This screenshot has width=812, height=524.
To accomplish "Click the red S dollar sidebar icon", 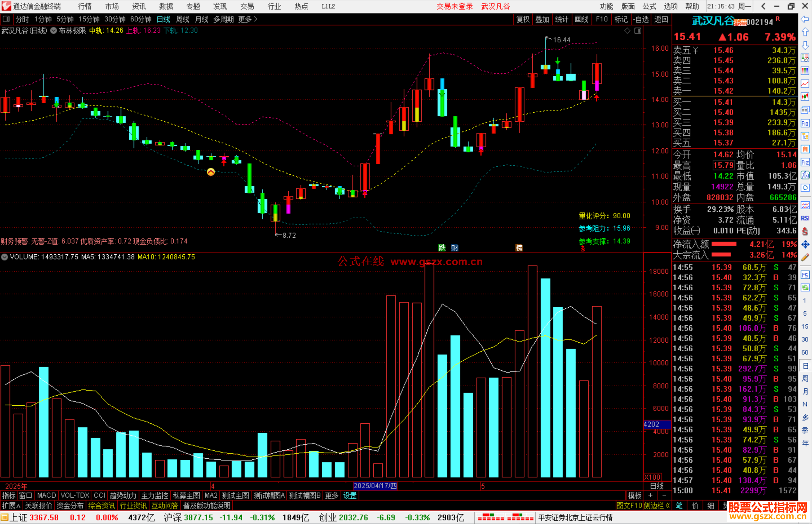I will coord(805,231).
